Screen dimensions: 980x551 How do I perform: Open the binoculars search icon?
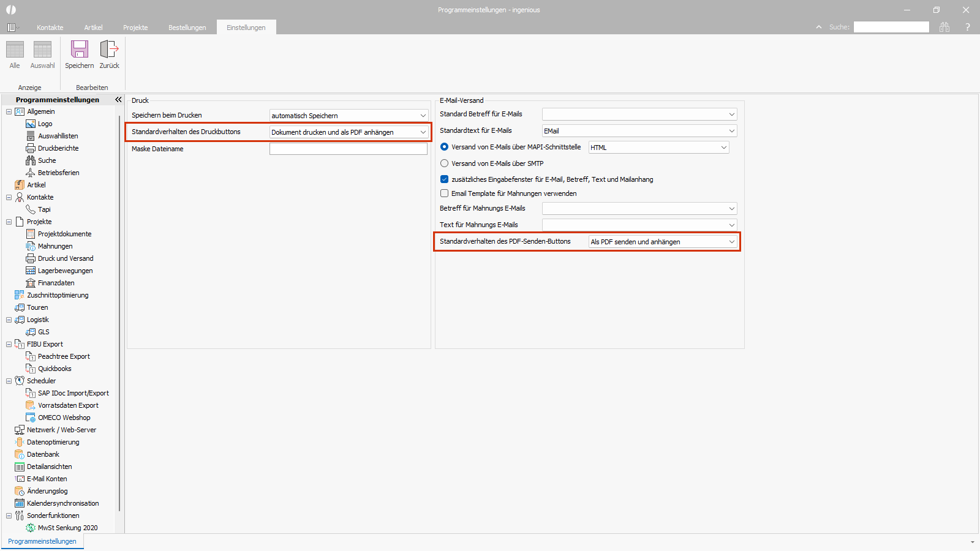click(944, 27)
